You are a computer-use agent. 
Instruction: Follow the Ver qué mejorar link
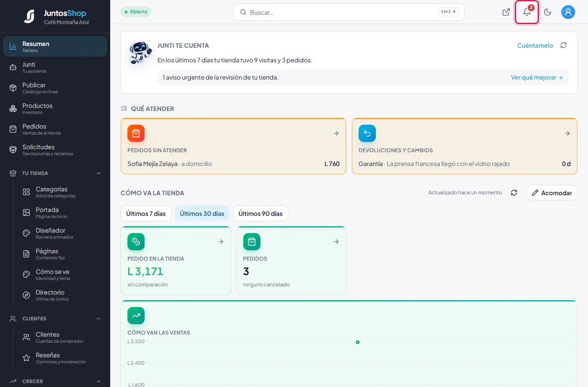(x=537, y=77)
